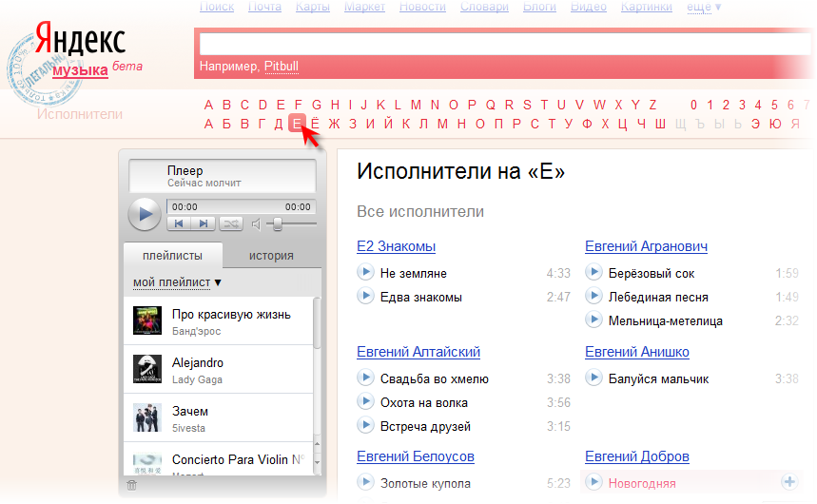The width and height of the screenshot is (817, 504).
Task: Play the song Свадьба во хмелю
Action: (x=365, y=378)
